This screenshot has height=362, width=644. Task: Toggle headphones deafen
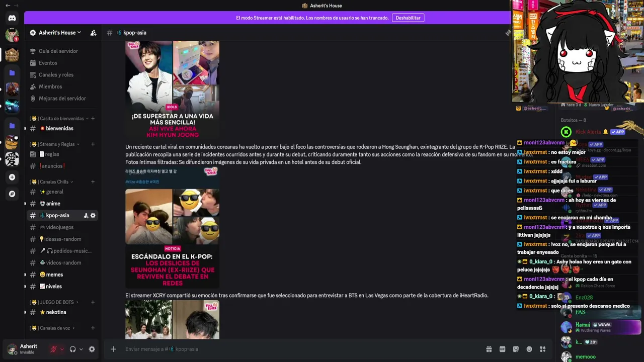click(72, 349)
